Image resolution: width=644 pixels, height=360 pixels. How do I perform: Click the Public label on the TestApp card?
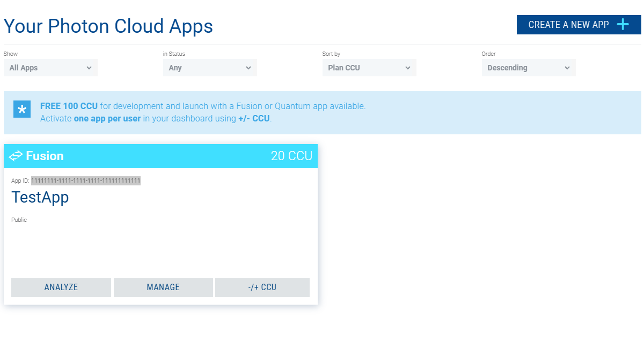(x=19, y=220)
